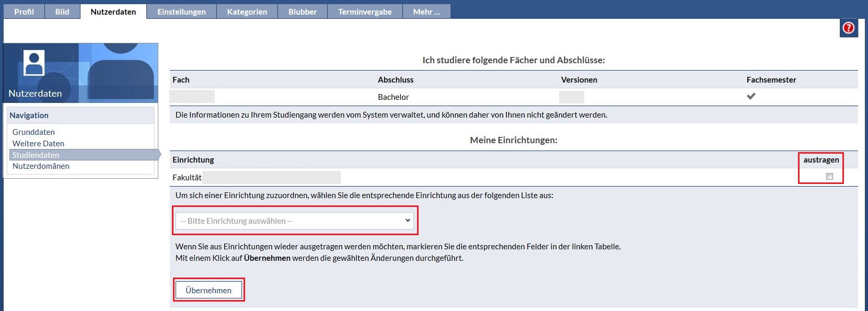Screen dimensions: 868x311
Task: Switch to the Profil tab
Action: pos(24,11)
